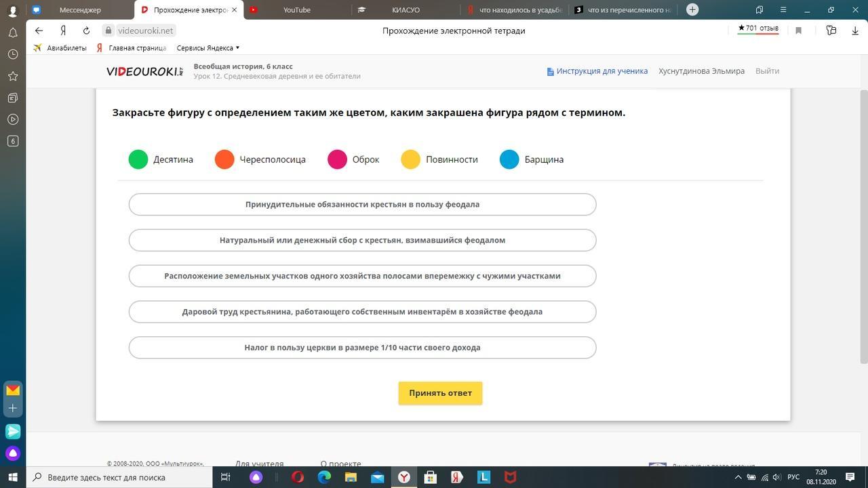Screen dimensions: 868x488
Task: Select the orange Чересполосица color circle
Action: (224, 159)
